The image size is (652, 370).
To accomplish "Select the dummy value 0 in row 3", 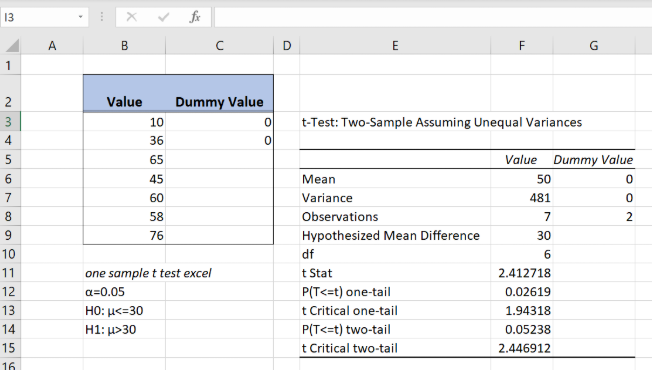I will 220,122.
